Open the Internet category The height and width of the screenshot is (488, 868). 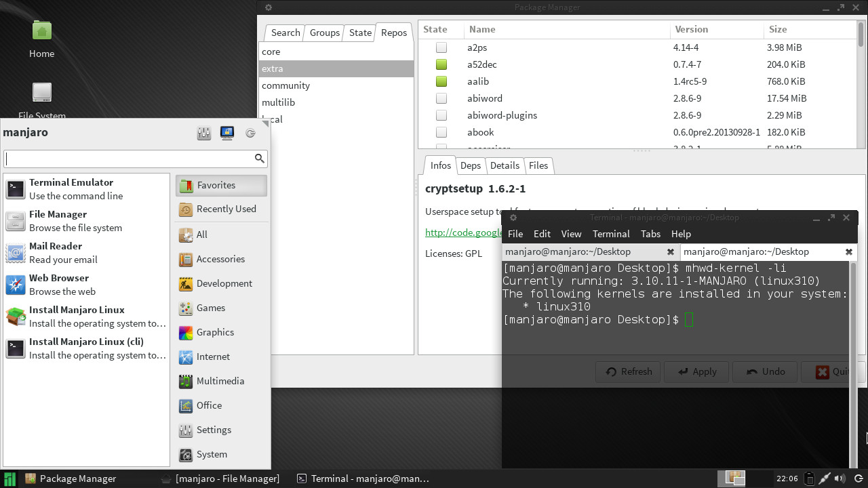221,357
